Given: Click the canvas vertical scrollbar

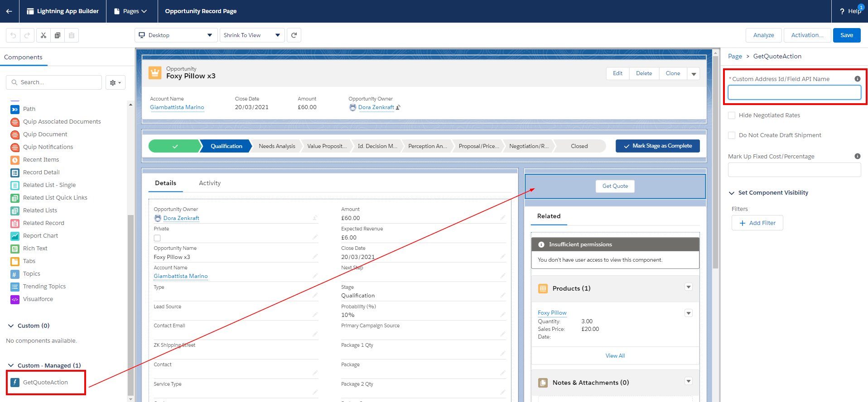Looking at the screenshot, I should [715, 163].
